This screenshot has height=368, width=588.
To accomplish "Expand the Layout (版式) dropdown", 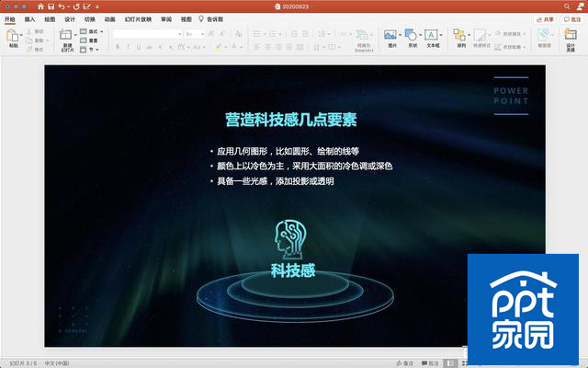I will (x=92, y=31).
